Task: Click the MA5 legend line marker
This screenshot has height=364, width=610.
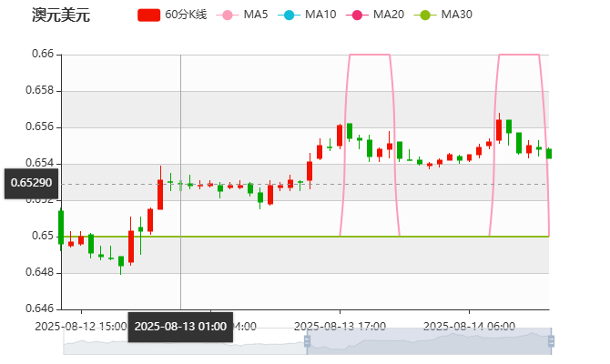Action: 227,15
